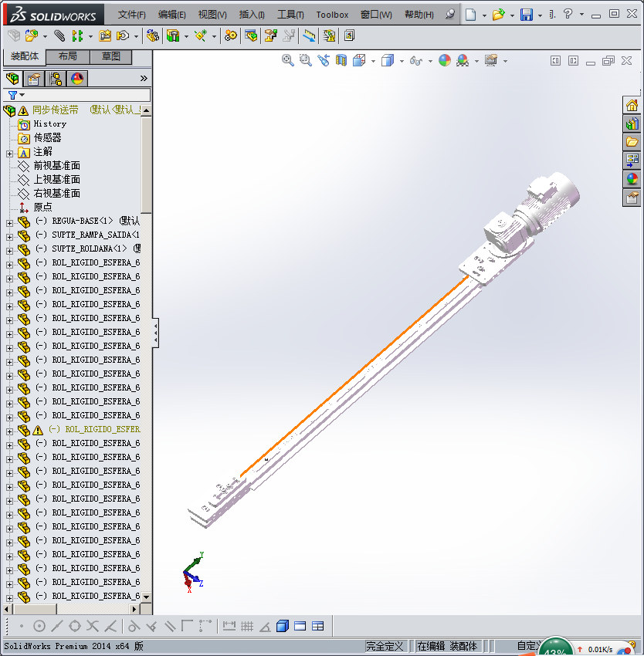Open the Toolbox menu
Viewport: 644px width, 656px height.
pyautogui.click(x=332, y=15)
